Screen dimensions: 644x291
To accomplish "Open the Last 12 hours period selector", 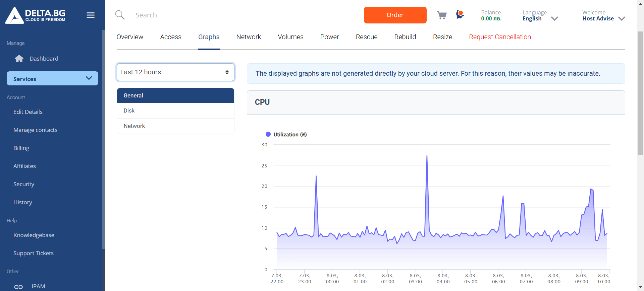I will pyautogui.click(x=175, y=72).
